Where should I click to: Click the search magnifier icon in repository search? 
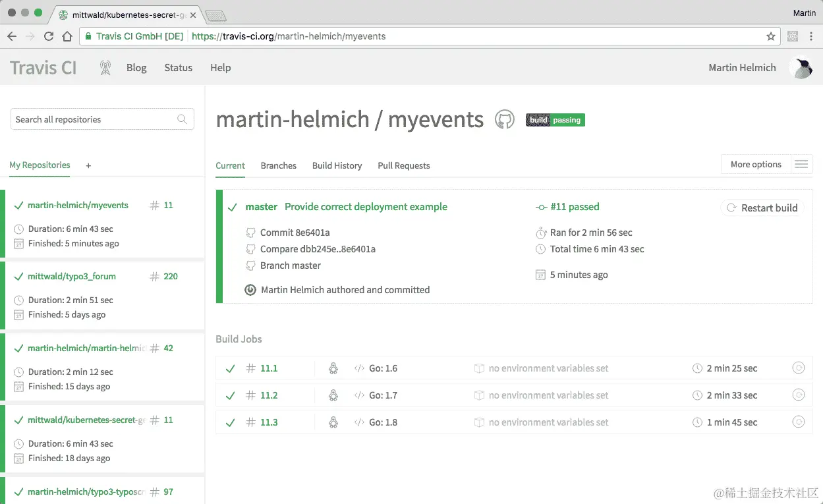click(182, 119)
